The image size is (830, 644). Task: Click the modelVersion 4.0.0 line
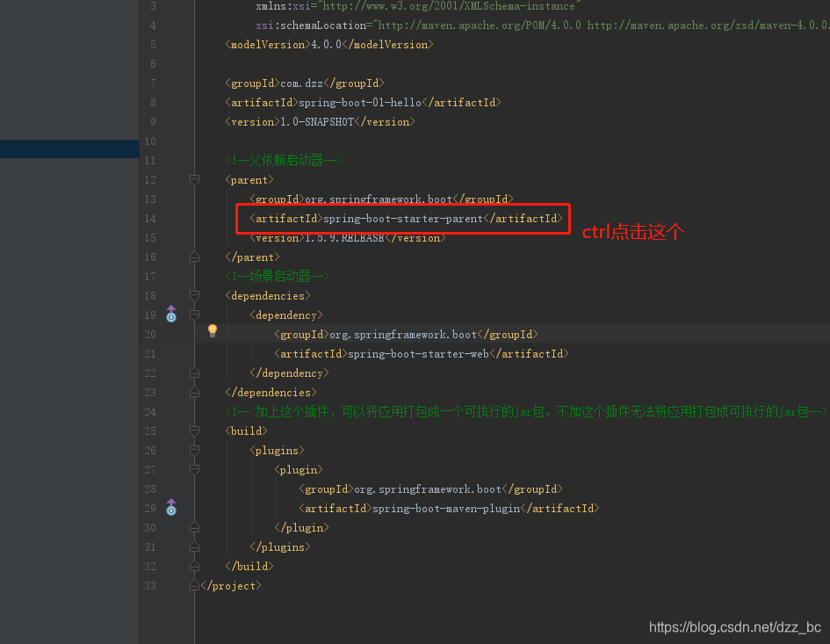point(328,45)
